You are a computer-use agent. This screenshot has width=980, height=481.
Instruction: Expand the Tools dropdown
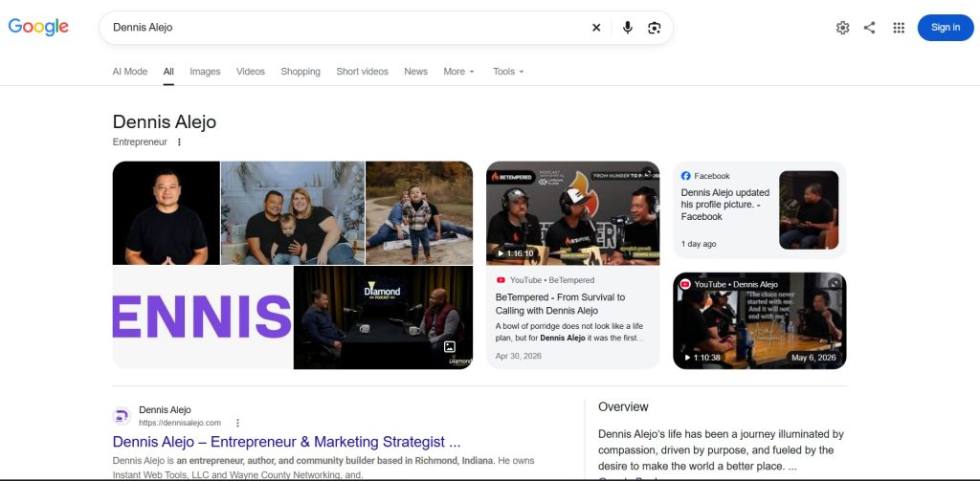pyautogui.click(x=508, y=71)
